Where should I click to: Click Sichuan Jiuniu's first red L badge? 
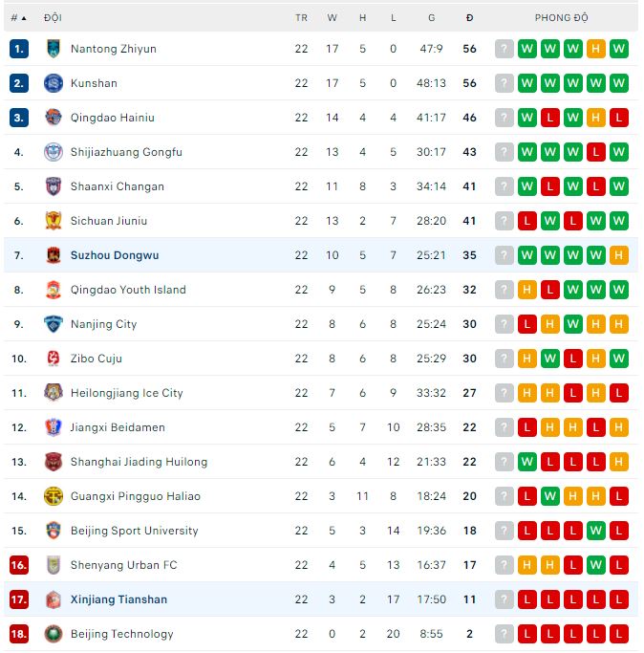point(527,221)
